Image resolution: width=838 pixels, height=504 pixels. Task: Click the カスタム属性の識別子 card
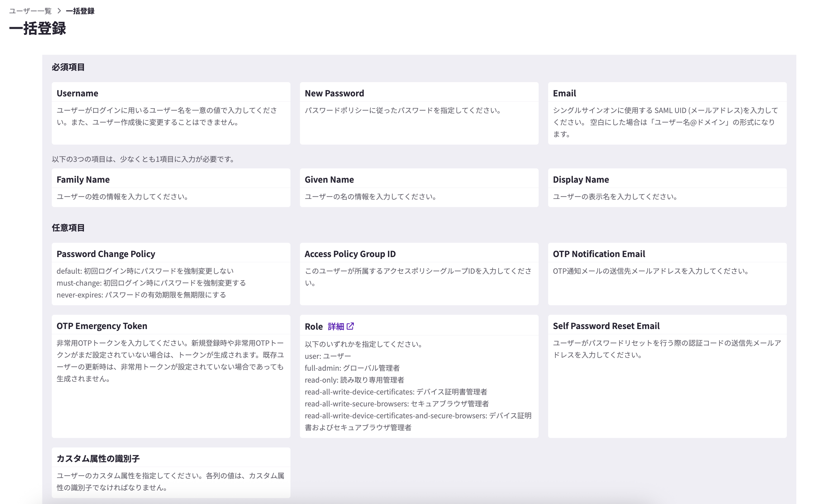171,472
